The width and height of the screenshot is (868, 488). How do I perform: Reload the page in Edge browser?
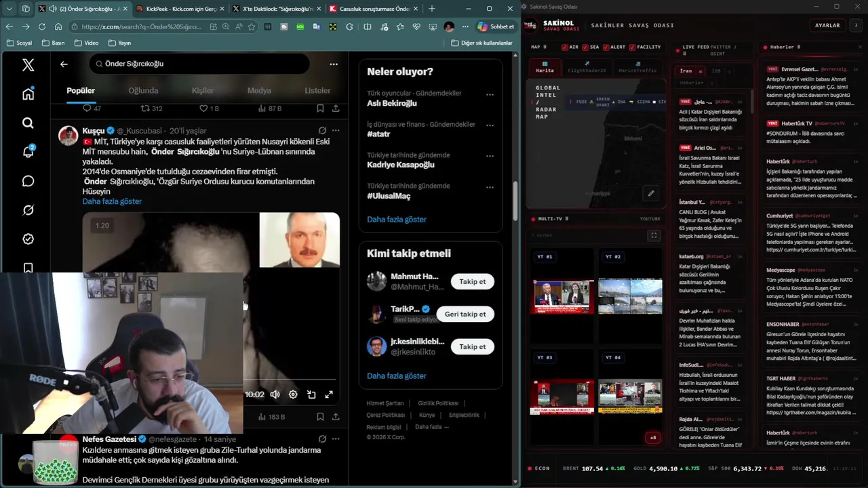[42, 26]
